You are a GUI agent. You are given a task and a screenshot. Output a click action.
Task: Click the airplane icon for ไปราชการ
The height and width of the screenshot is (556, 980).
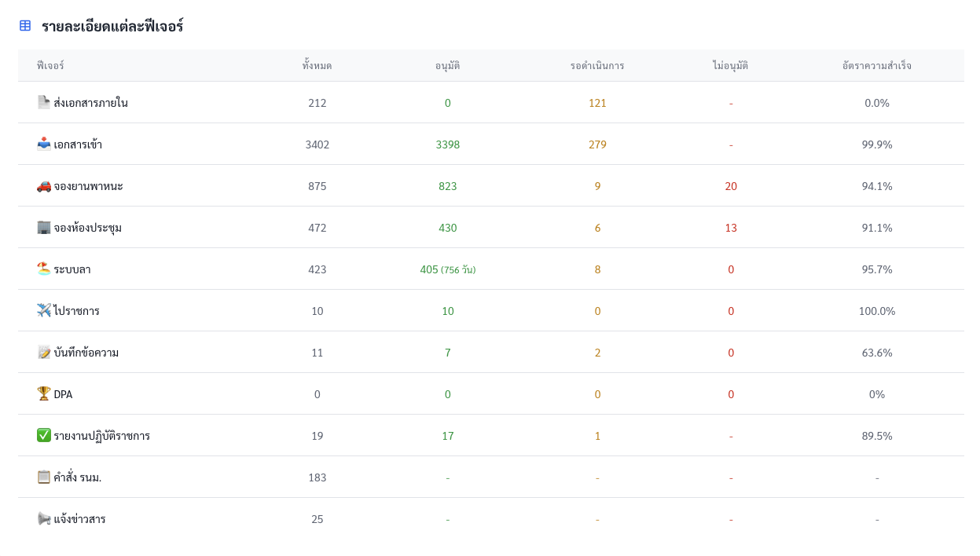click(44, 310)
